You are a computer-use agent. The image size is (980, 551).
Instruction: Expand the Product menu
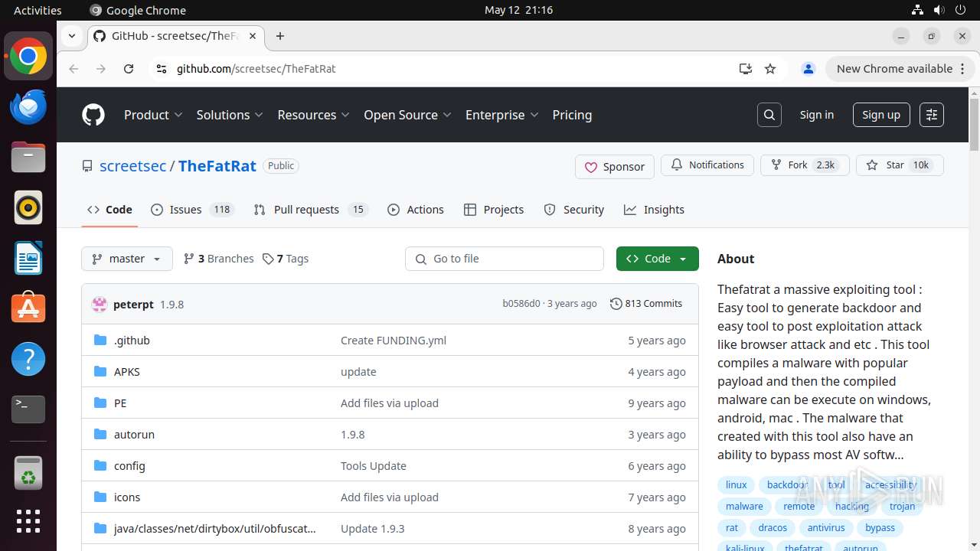pos(153,115)
